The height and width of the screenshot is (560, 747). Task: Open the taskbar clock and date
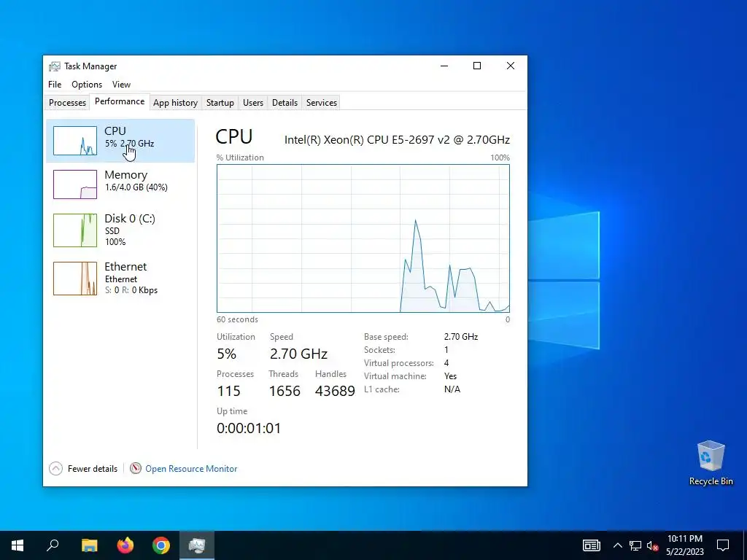point(684,545)
